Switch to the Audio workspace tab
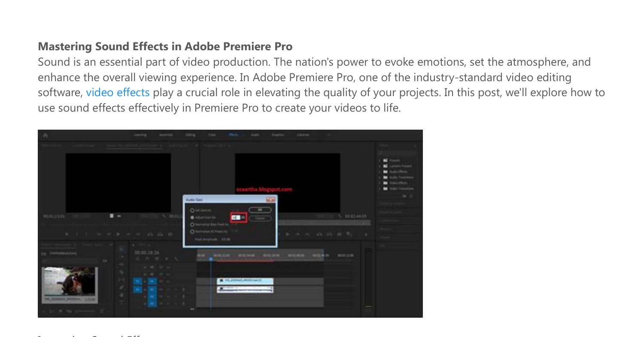 pyautogui.click(x=255, y=134)
